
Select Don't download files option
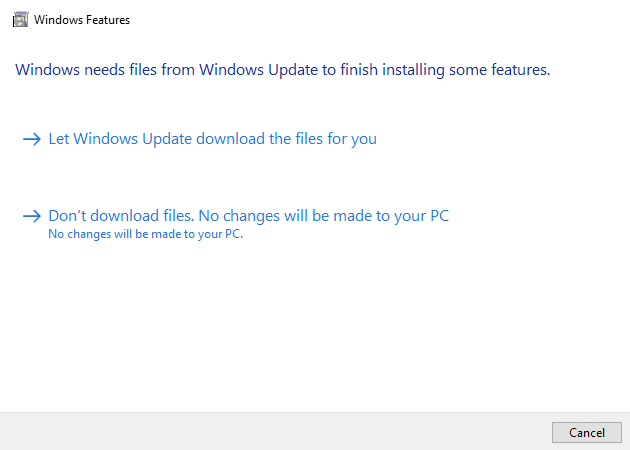pos(249,216)
